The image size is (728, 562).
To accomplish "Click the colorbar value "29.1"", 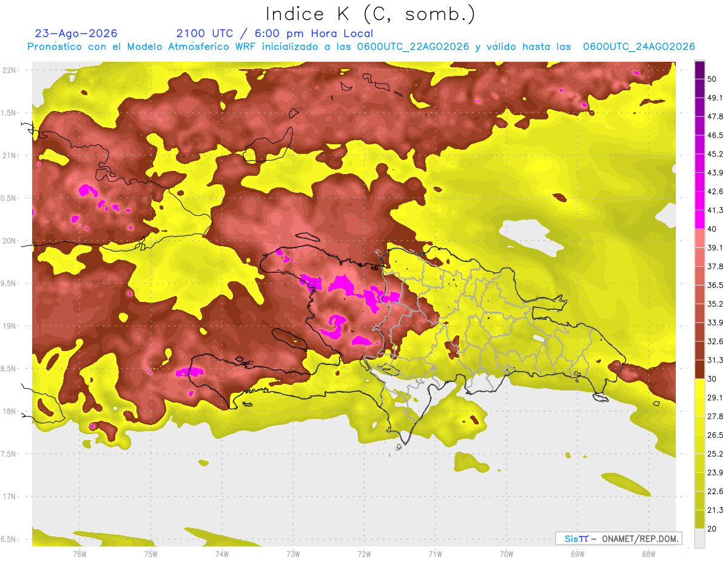I will [715, 398].
